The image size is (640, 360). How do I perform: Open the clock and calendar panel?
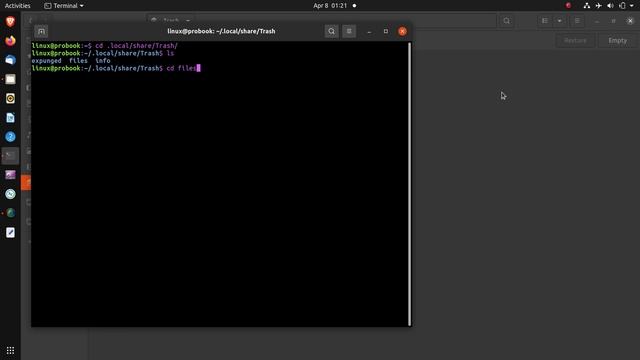(330, 6)
